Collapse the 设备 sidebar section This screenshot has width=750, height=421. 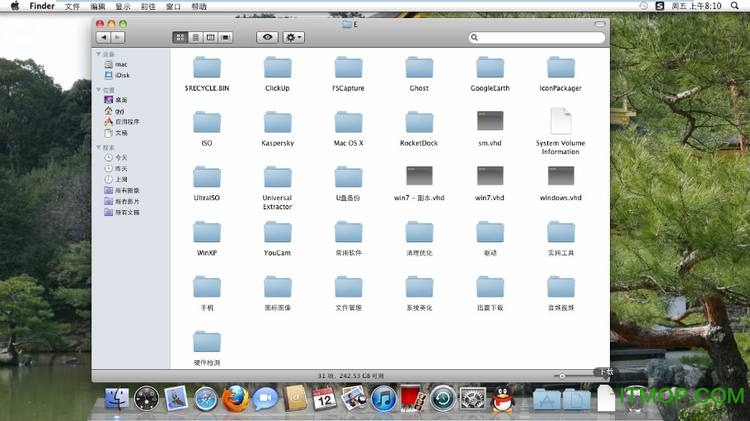click(99, 54)
